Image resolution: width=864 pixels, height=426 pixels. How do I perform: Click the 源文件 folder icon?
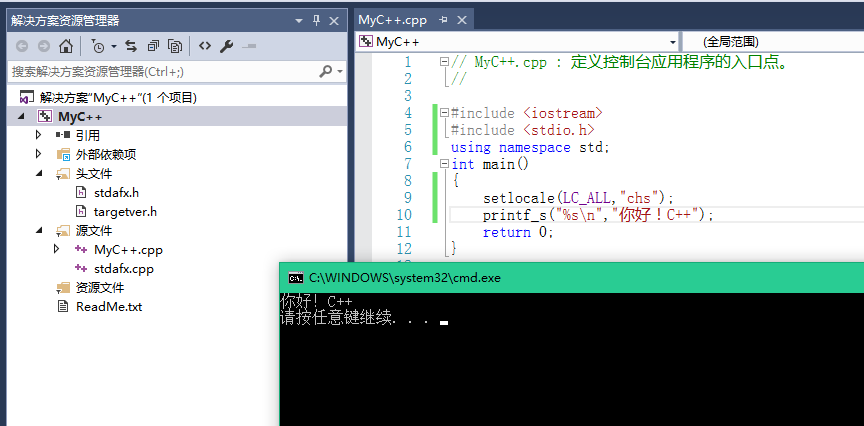pyautogui.click(x=63, y=231)
